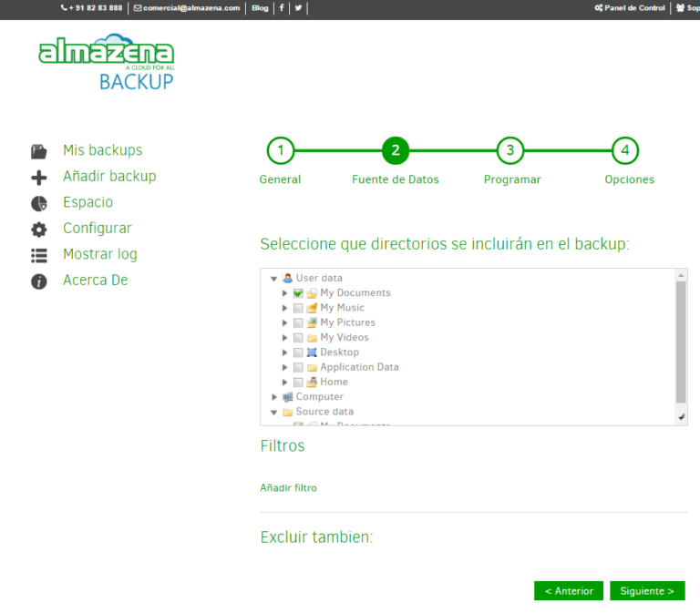This screenshot has height=613, width=700.
Task: Expand the Computer tree node
Action: point(274,397)
